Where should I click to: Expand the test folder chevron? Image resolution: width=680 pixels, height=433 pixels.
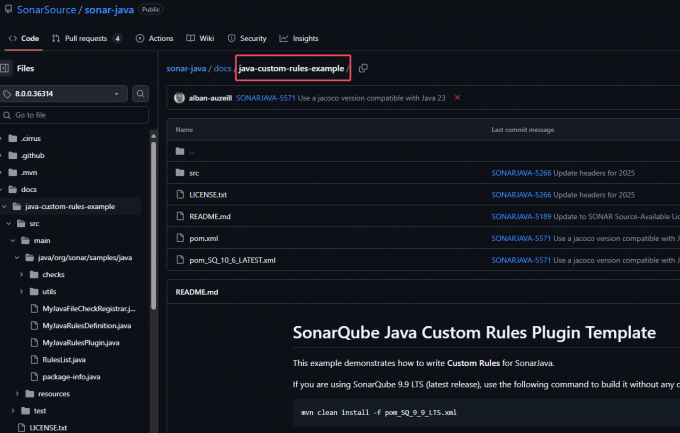[13, 410]
